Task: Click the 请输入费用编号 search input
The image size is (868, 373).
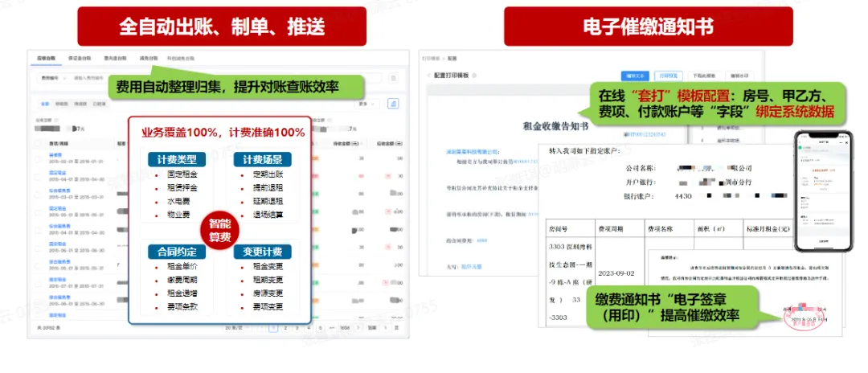Action: click(x=88, y=78)
